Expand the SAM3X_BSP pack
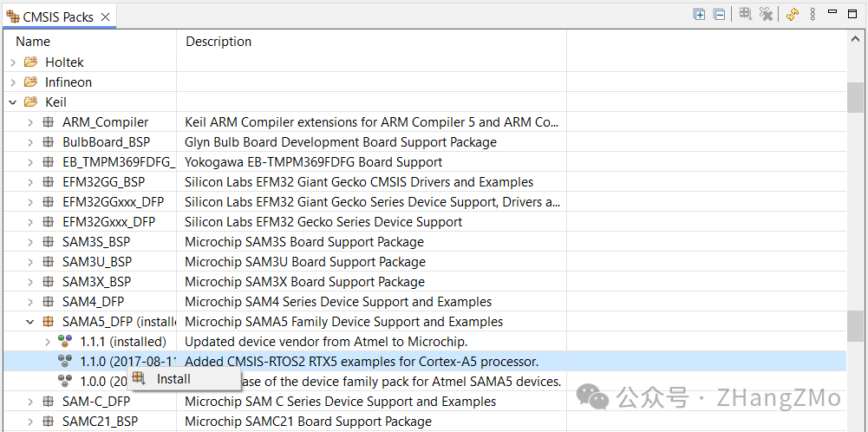868x432 pixels. point(30,282)
